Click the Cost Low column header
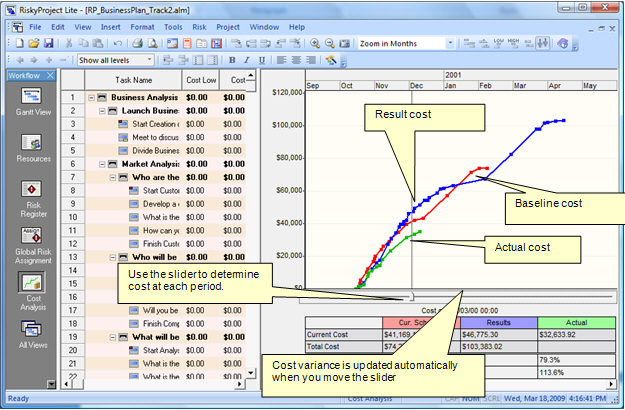The image size is (625, 410). (200, 80)
